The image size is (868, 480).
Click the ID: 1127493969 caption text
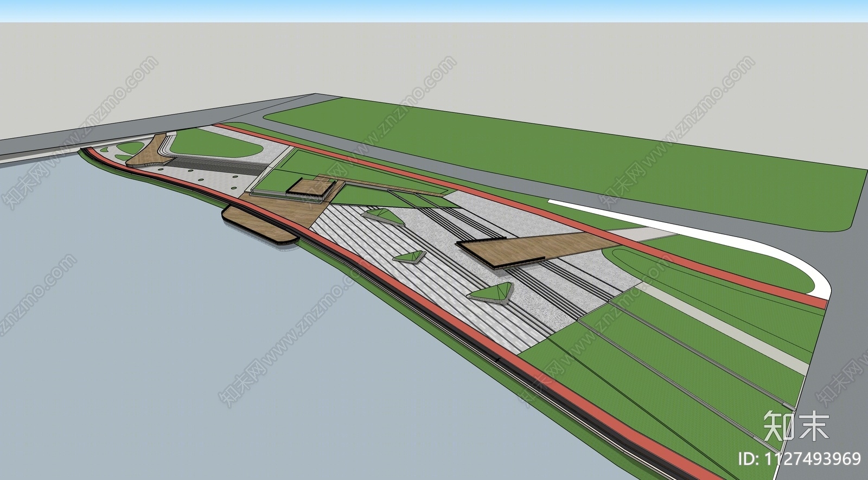point(799,459)
